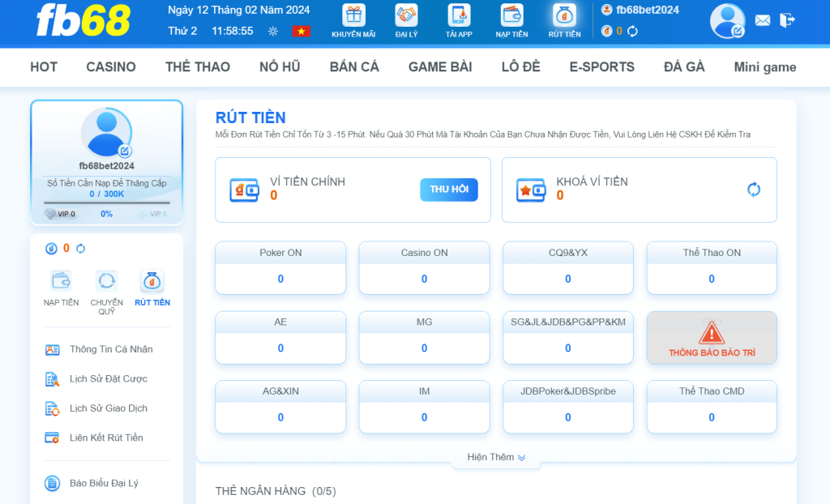
Task: Open the NỔ HŨ menu
Action: click(280, 67)
